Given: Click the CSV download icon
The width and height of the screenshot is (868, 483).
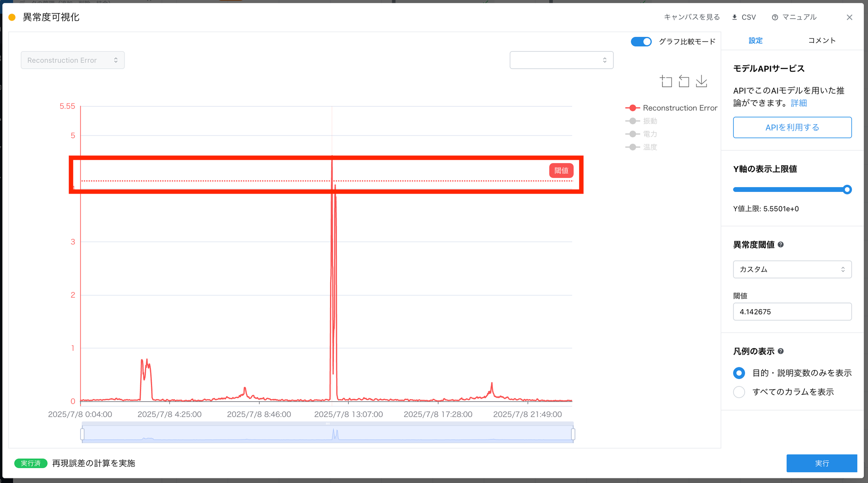Looking at the screenshot, I should (x=734, y=17).
